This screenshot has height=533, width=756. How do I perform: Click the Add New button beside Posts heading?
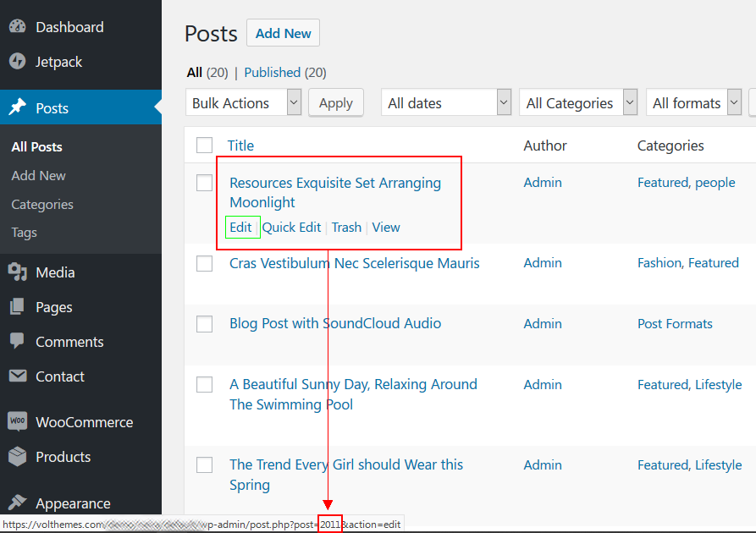283,33
